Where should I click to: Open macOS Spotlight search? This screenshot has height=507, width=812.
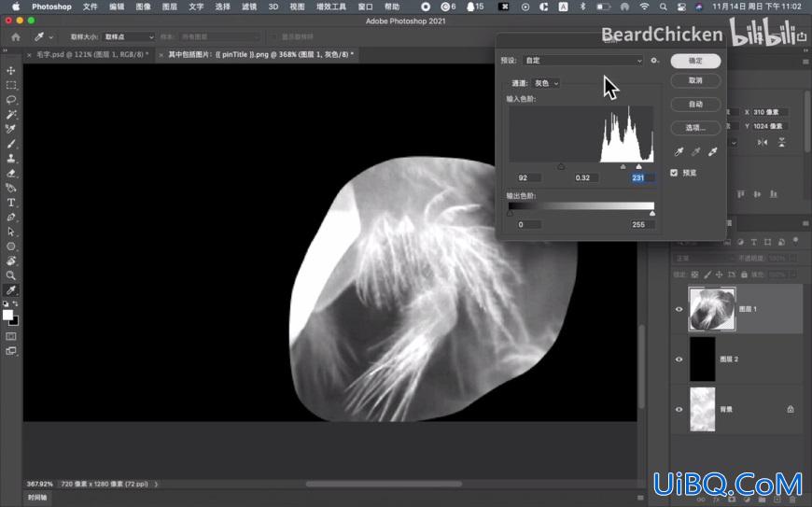663,7
